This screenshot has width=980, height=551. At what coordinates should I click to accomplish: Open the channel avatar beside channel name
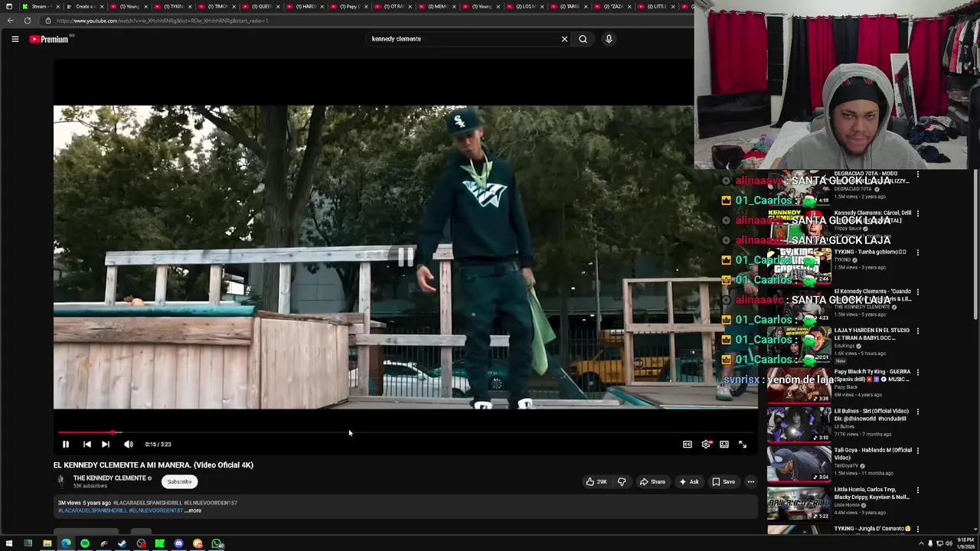coord(60,481)
